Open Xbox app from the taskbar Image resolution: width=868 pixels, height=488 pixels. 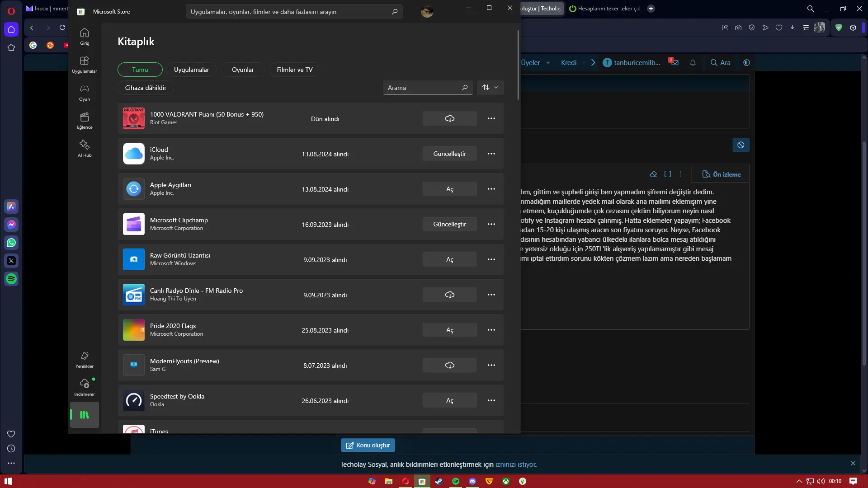pyautogui.click(x=506, y=481)
